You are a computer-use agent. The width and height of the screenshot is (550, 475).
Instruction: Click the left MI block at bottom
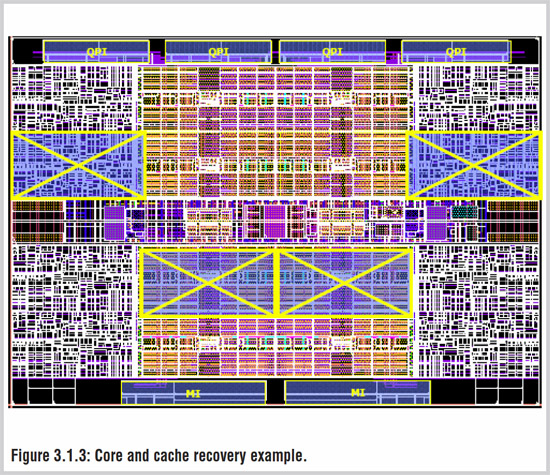pos(193,393)
